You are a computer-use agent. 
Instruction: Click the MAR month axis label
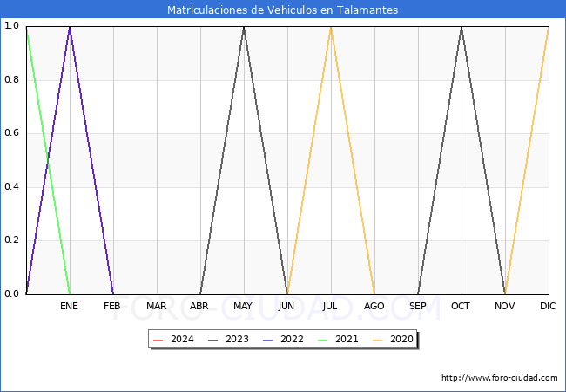pyautogui.click(x=156, y=306)
